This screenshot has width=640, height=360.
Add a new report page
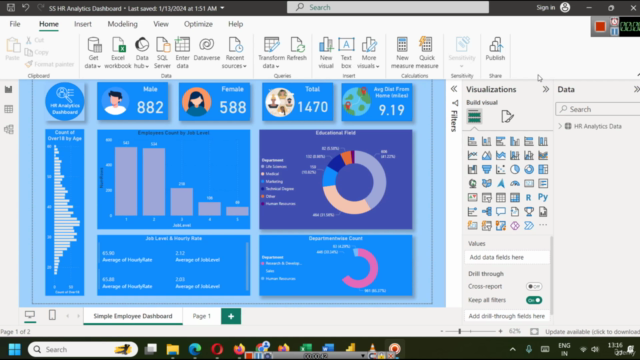click(x=231, y=316)
